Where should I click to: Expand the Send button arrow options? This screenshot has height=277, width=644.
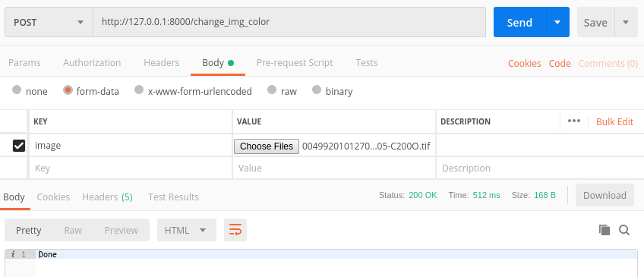click(x=557, y=22)
